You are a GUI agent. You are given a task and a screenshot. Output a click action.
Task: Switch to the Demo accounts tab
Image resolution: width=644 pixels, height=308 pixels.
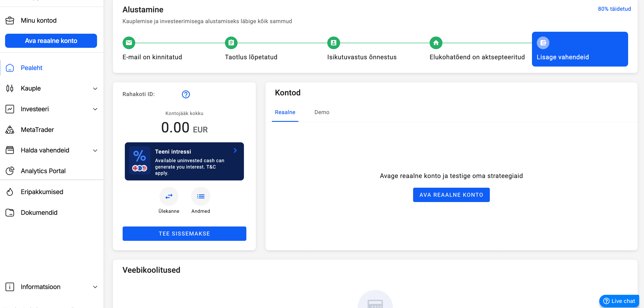point(322,112)
